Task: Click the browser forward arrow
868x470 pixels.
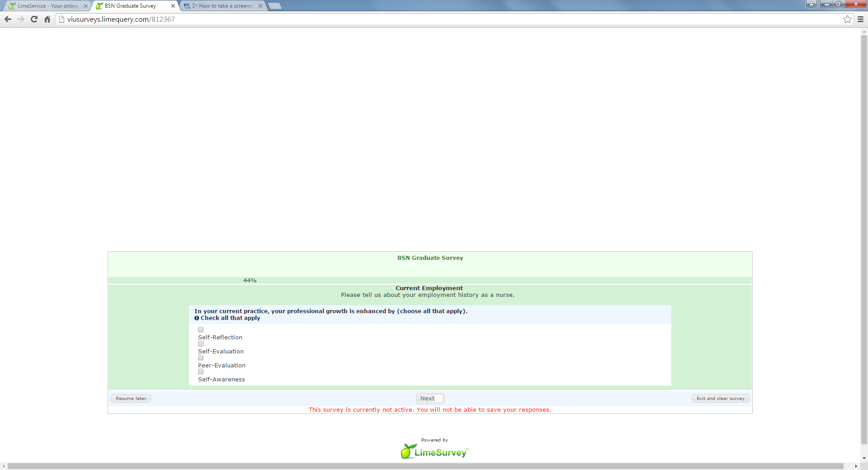Action: 21,19
